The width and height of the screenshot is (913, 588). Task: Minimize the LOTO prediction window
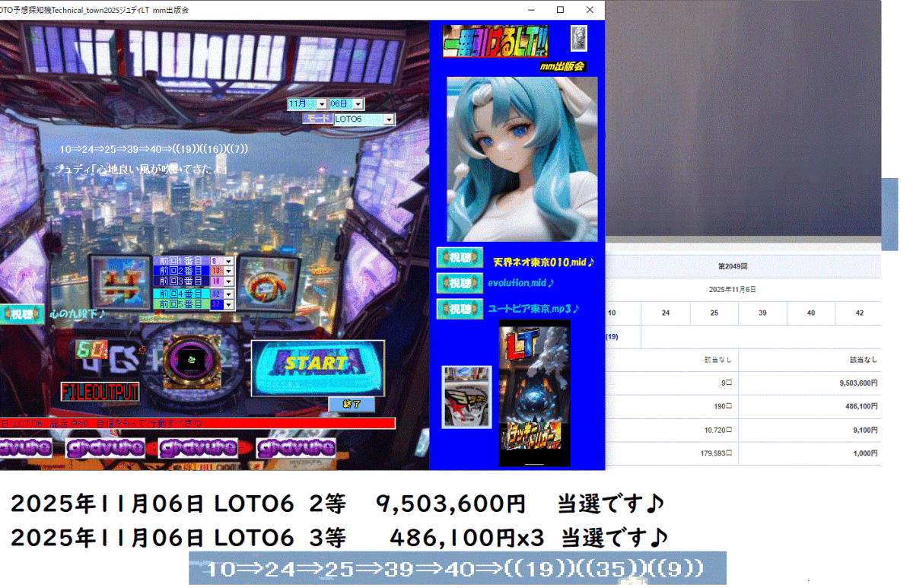pos(532,10)
